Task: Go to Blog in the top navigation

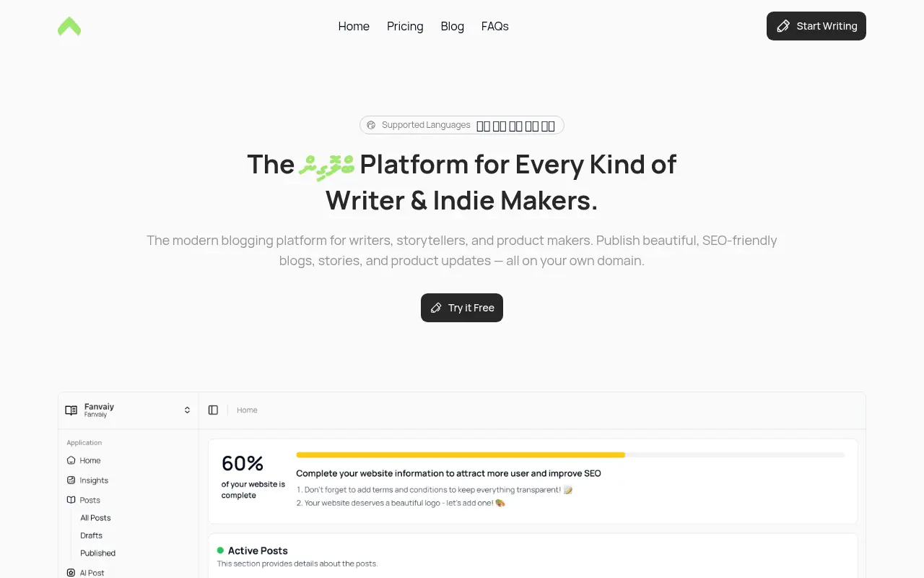Action: tap(453, 26)
